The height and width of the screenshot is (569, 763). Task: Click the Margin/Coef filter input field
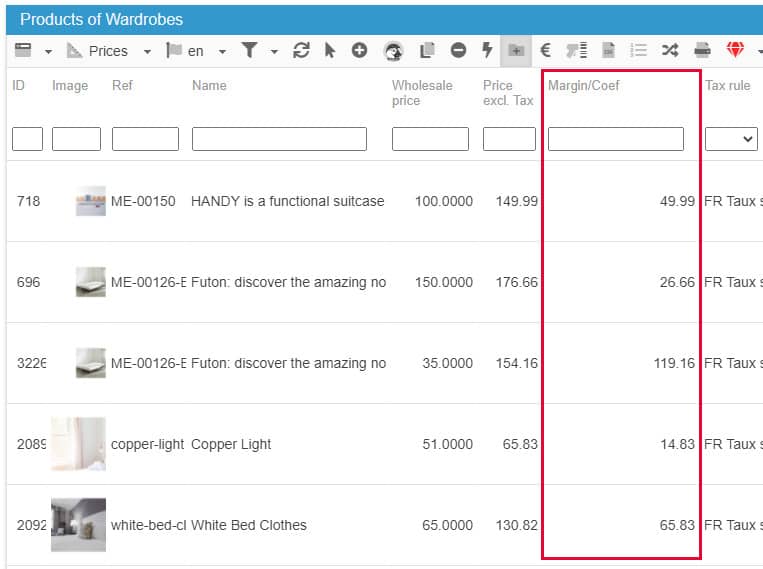point(616,139)
